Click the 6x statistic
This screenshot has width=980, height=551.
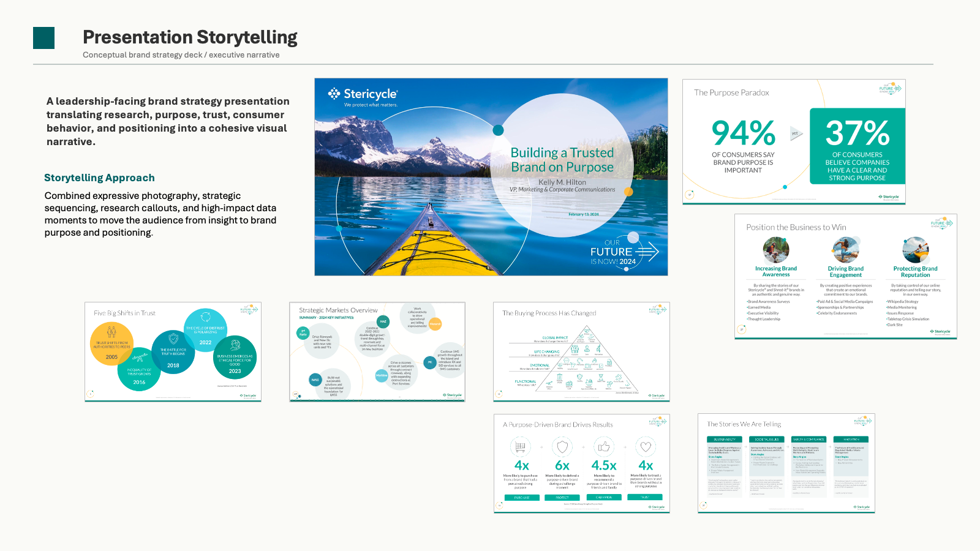pos(562,466)
